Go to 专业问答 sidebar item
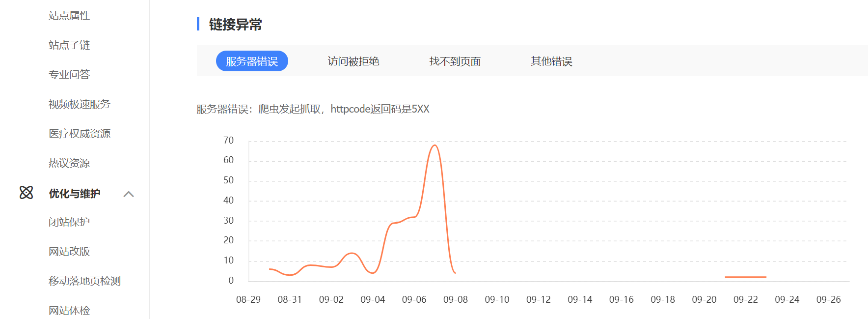Image resolution: width=868 pixels, height=319 pixels. [x=69, y=75]
